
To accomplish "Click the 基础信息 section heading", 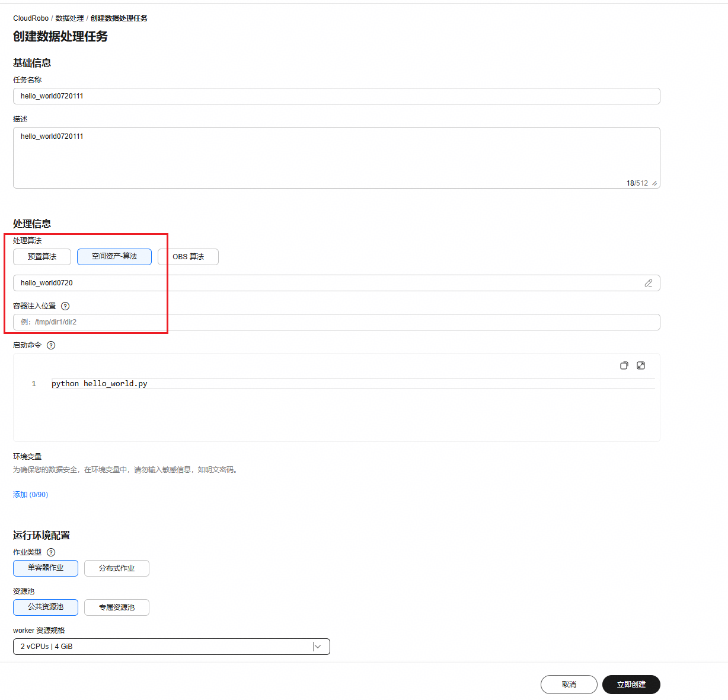I will 32,63.
